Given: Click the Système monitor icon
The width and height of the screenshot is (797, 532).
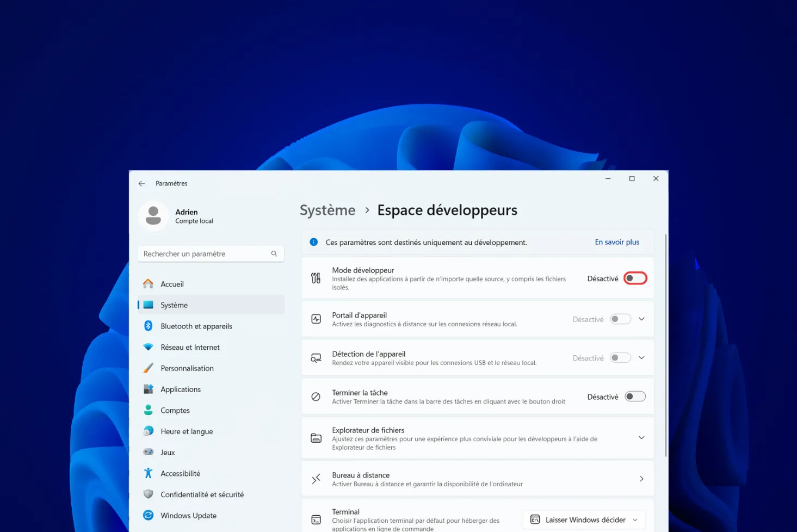Looking at the screenshot, I should pos(148,305).
